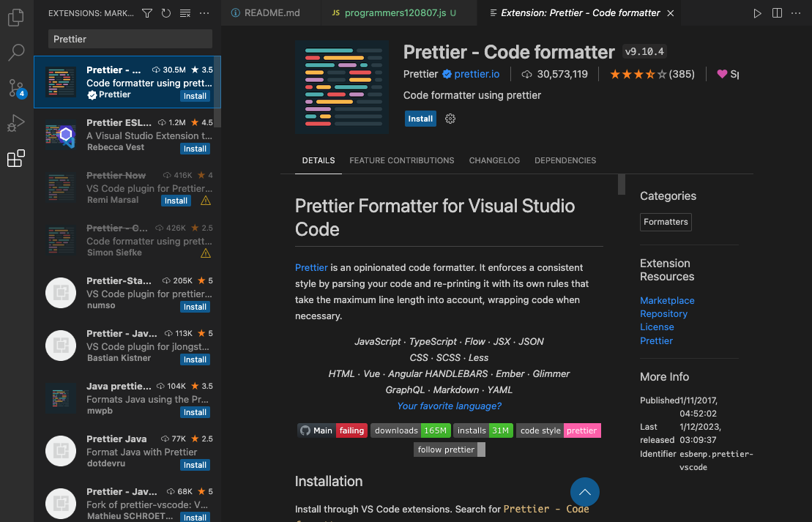The height and width of the screenshot is (522, 812).
Task: Click the install count 30,573,119
Action: (562, 74)
